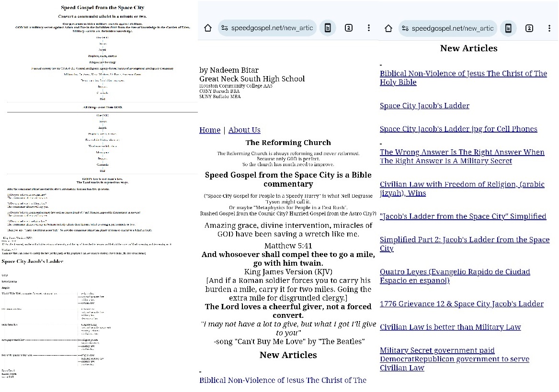The width and height of the screenshot is (559, 392).
Task: Open reader mode icon in right browser
Action: click(x=508, y=28)
